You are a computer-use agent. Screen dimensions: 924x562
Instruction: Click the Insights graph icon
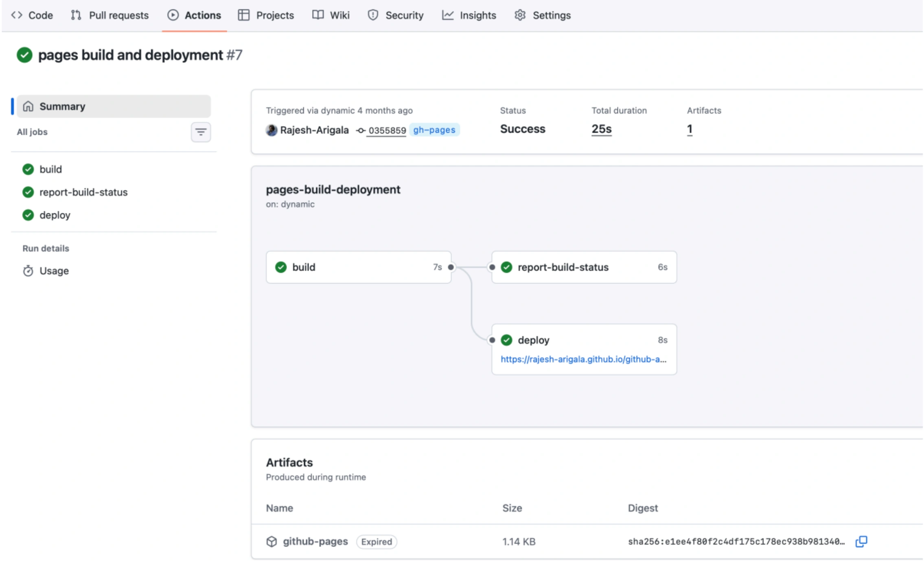click(x=448, y=15)
